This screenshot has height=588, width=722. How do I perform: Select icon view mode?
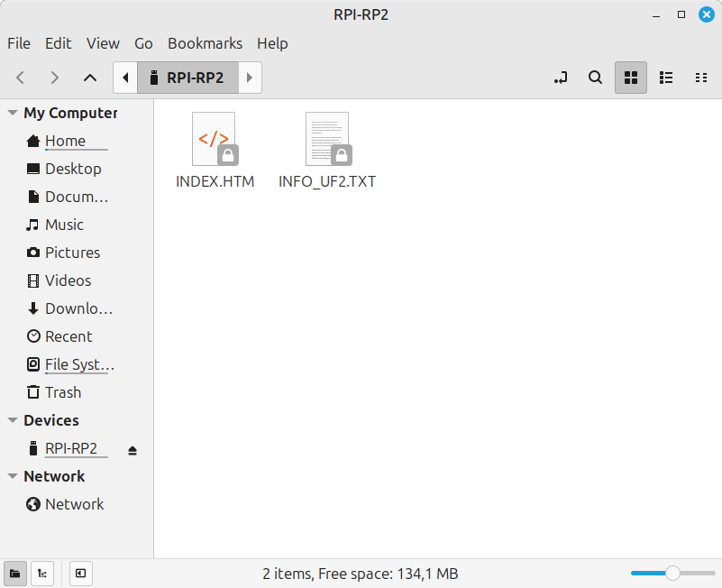[x=631, y=78]
